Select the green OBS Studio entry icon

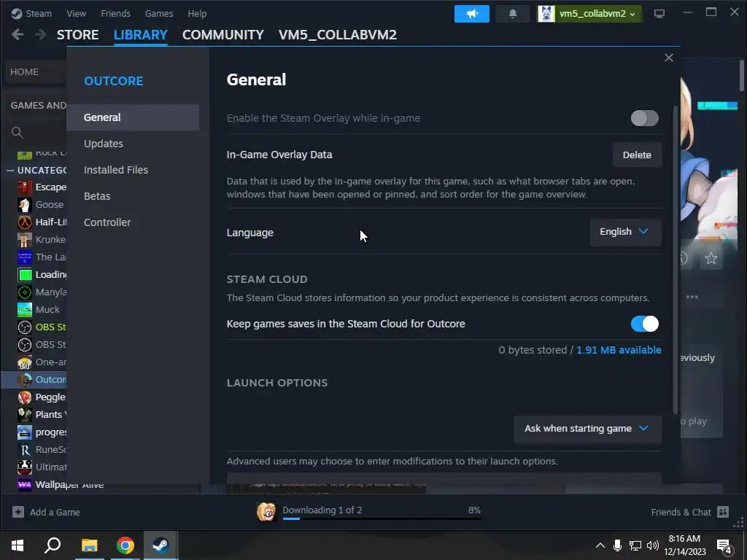point(25,327)
